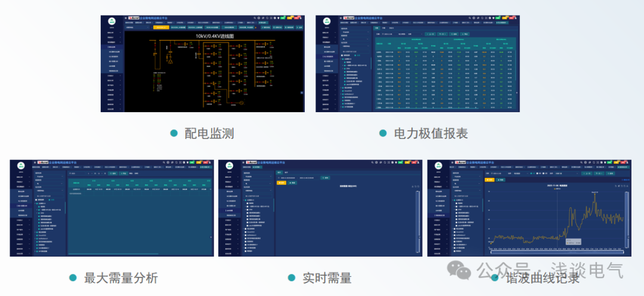This screenshot has width=644, height=296.
Task: Click horizontal zoom slider below 谐波曲线记录 chart
Action: point(558,252)
